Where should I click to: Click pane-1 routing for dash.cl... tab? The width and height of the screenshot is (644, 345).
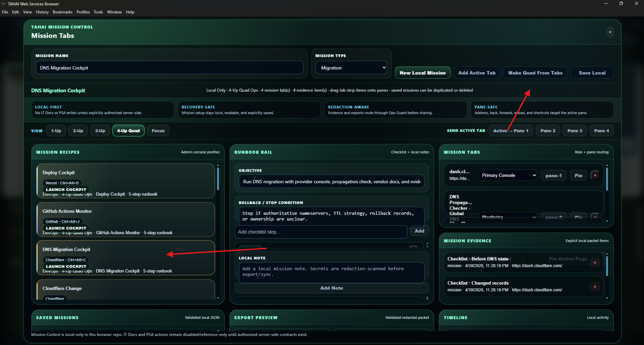[553, 176]
